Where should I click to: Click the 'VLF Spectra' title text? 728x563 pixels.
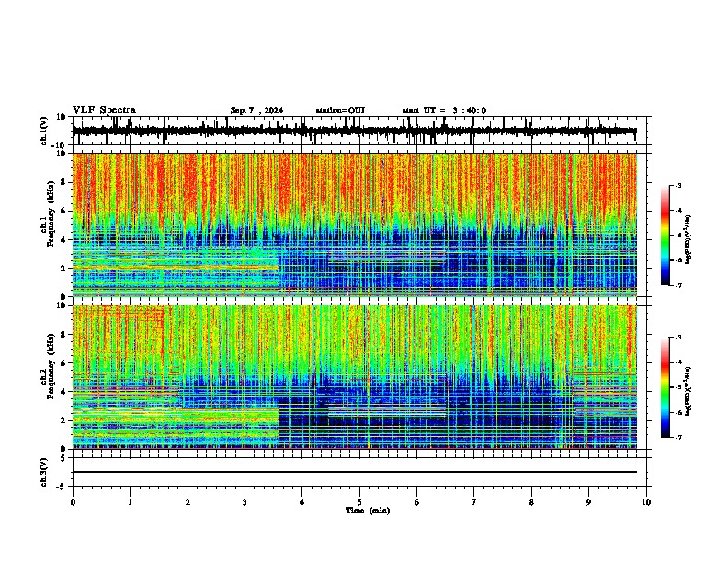[x=104, y=110]
